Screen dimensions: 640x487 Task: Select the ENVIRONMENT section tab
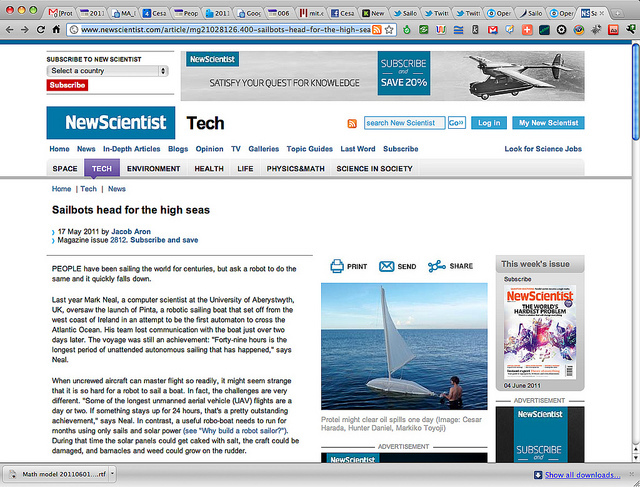point(153,169)
